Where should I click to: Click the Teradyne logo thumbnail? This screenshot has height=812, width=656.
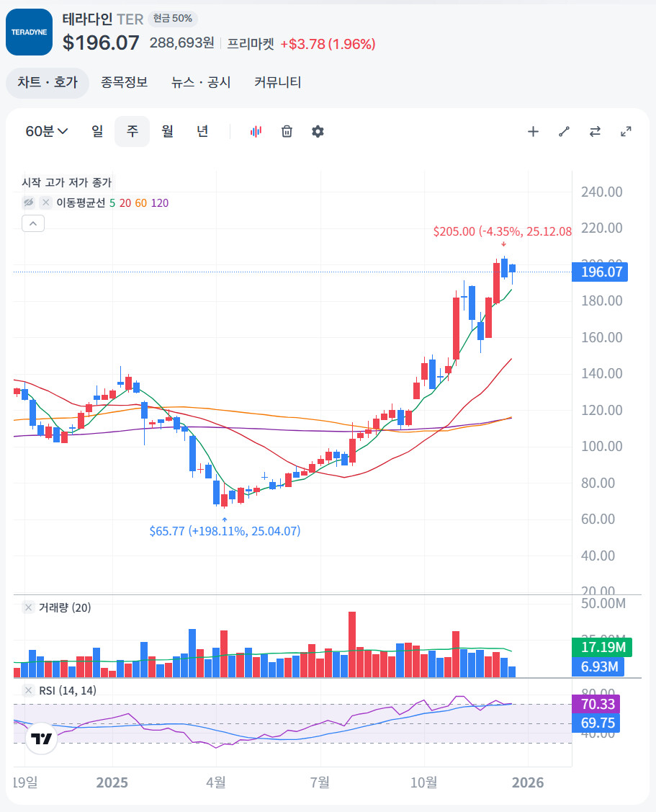coord(29,32)
